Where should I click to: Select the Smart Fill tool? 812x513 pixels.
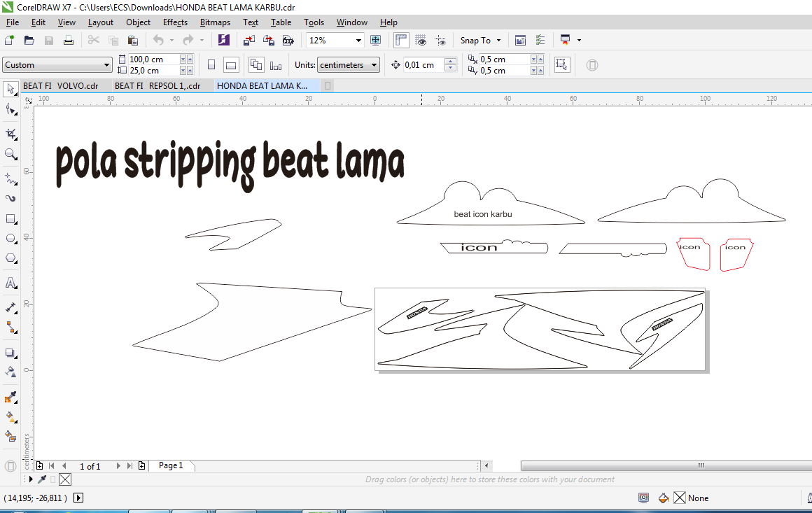10,437
